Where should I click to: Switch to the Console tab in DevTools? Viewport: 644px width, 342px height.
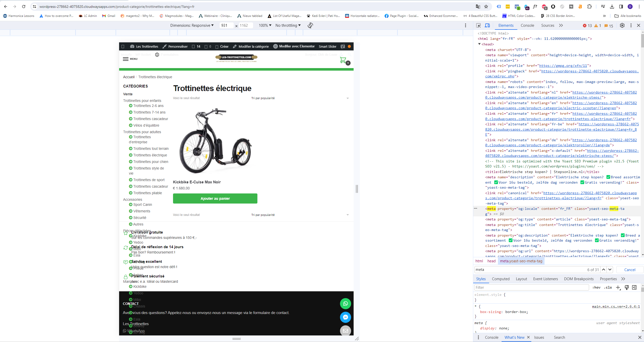(x=527, y=25)
